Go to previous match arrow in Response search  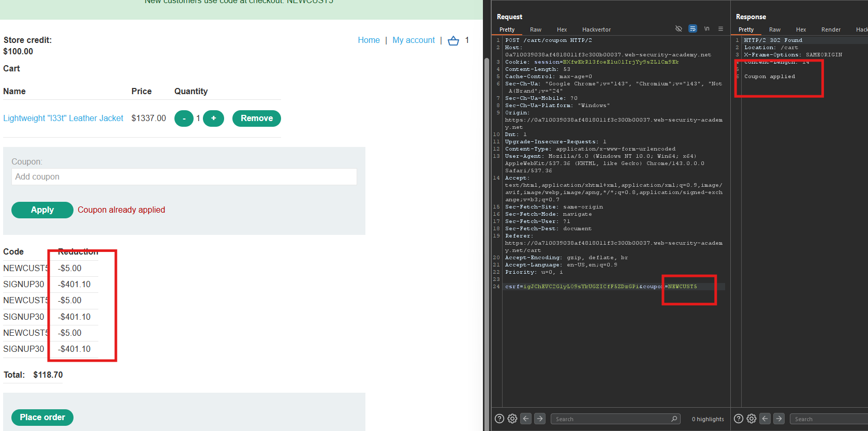[766, 419]
